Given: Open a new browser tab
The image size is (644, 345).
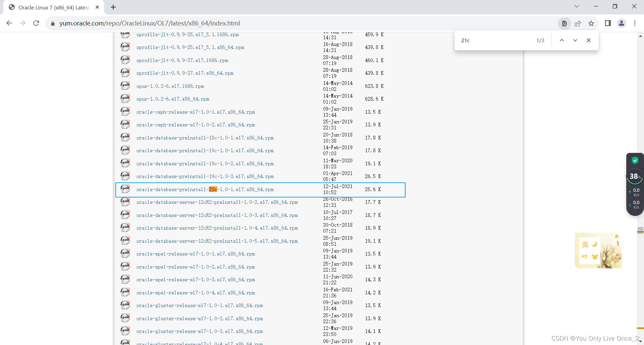Looking at the screenshot, I should 113,7.
